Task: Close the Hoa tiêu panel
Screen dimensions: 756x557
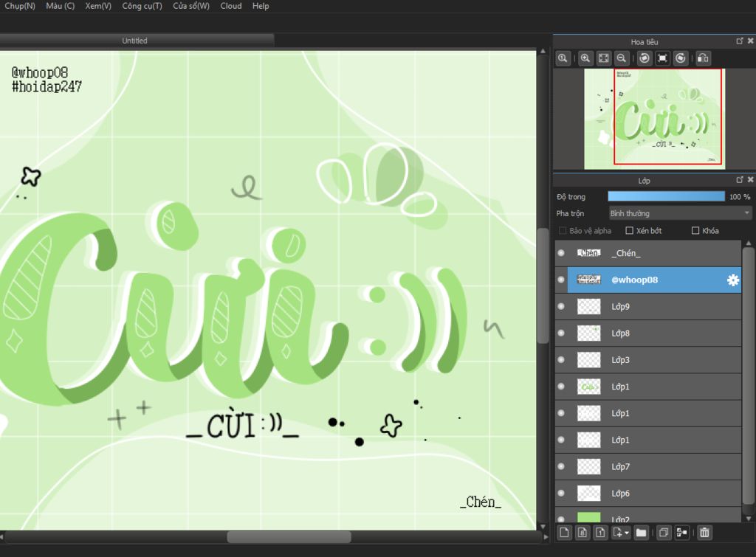Action: click(x=750, y=41)
